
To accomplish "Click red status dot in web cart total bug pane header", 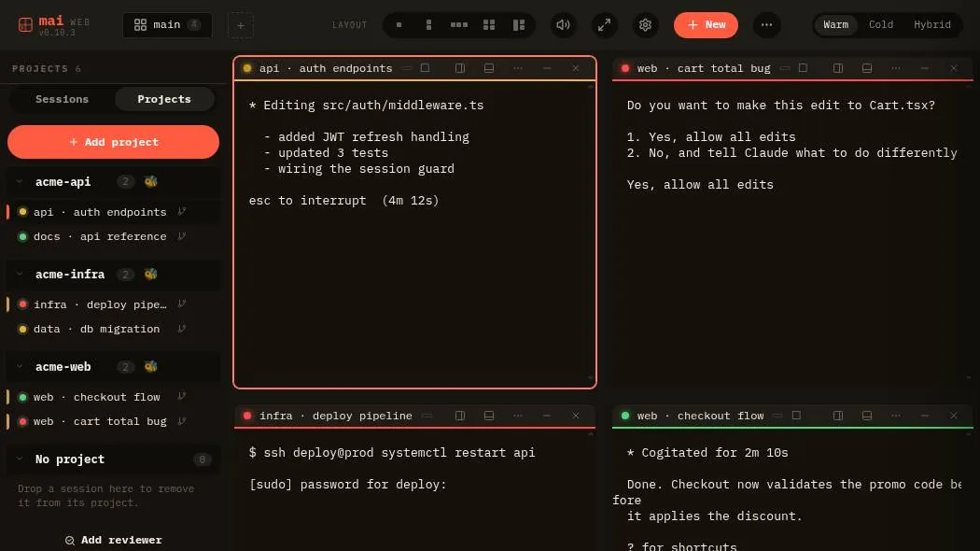I will click(x=625, y=68).
